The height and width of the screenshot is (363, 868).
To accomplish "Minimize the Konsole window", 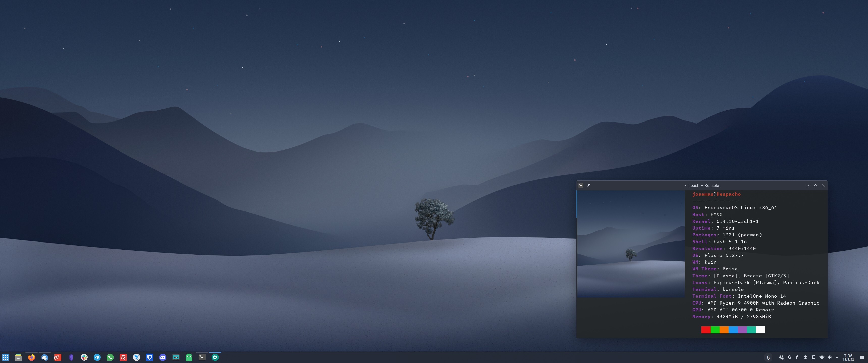I will click(808, 185).
